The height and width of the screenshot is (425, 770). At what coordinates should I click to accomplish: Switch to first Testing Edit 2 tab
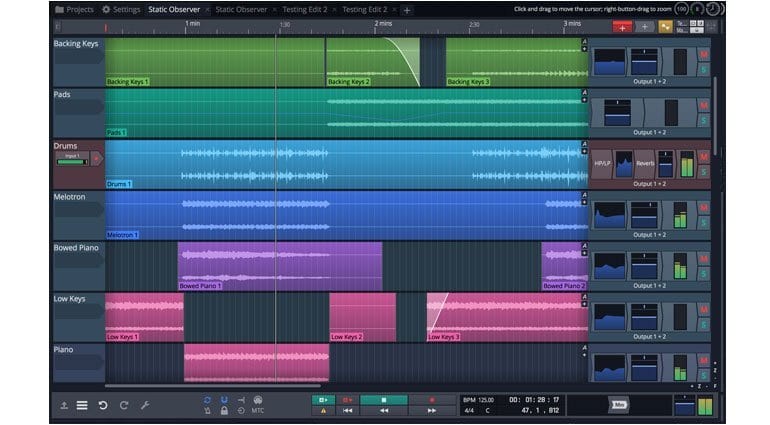click(x=304, y=9)
